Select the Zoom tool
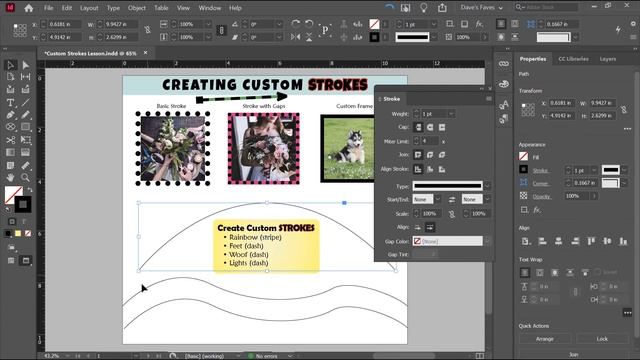Screen dimensions: 640x360 (x=25, y=178)
